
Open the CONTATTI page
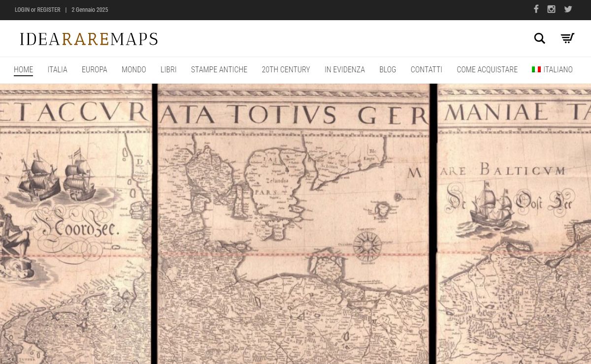(x=427, y=70)
